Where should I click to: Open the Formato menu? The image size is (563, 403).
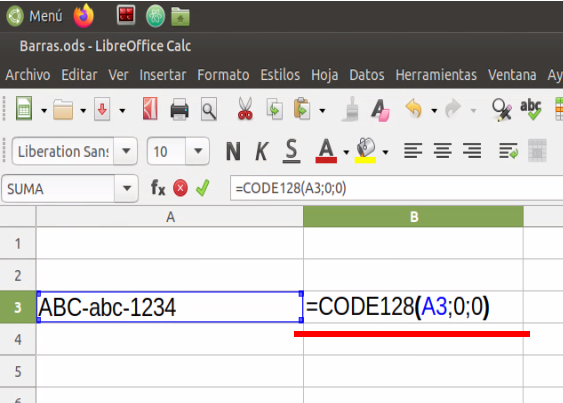pos(223,75)
